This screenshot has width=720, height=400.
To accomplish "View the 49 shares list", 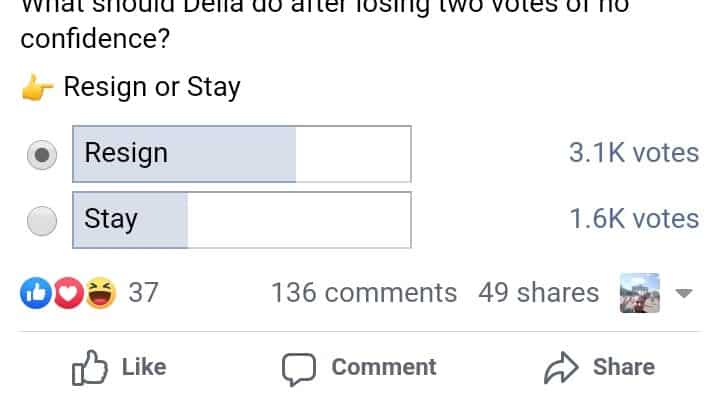I will [538, 293].
